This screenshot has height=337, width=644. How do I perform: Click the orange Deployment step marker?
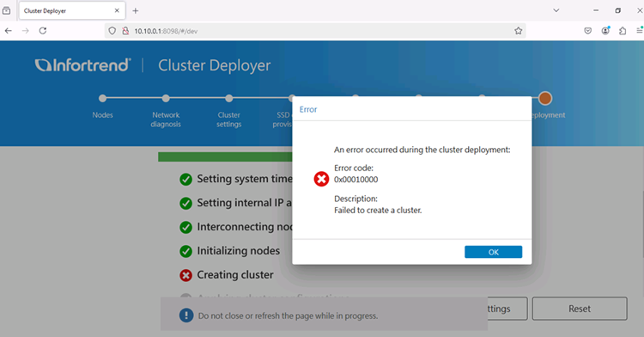545,98
